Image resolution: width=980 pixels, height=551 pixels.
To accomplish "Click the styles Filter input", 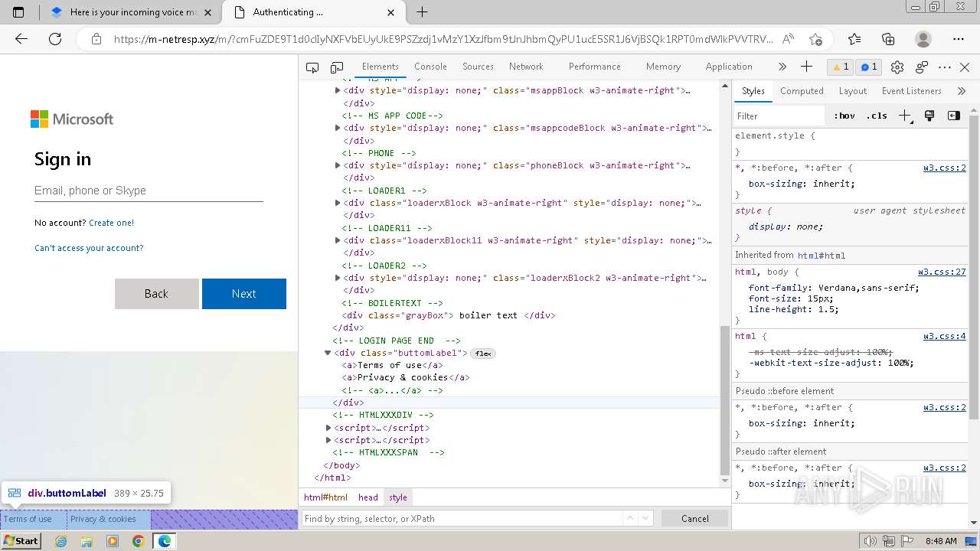I will [x=779, y=116].
